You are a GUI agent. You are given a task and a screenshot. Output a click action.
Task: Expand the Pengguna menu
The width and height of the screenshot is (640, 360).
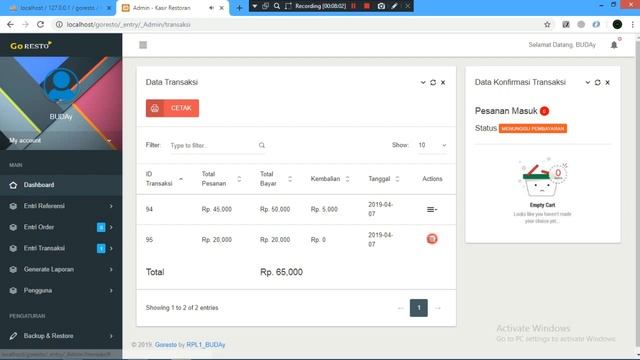coord(61,291)
